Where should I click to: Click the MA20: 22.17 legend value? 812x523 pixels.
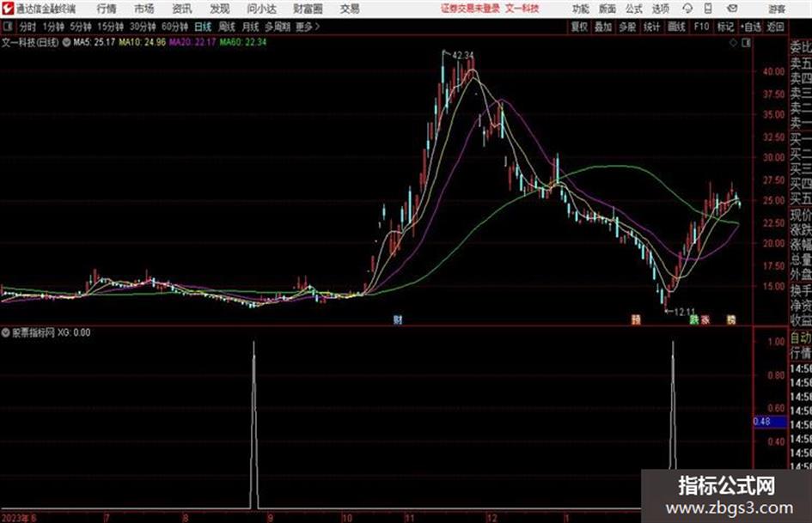coord(192,42)
